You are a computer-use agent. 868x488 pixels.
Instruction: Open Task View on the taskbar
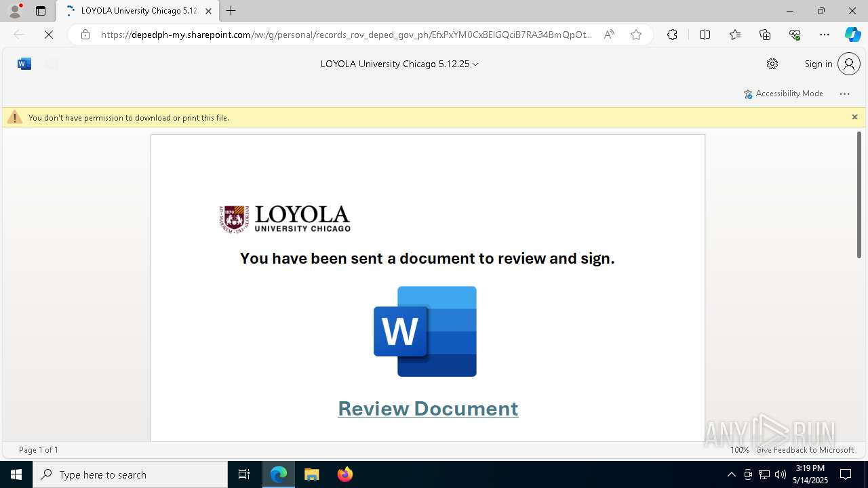coord(244,474)
